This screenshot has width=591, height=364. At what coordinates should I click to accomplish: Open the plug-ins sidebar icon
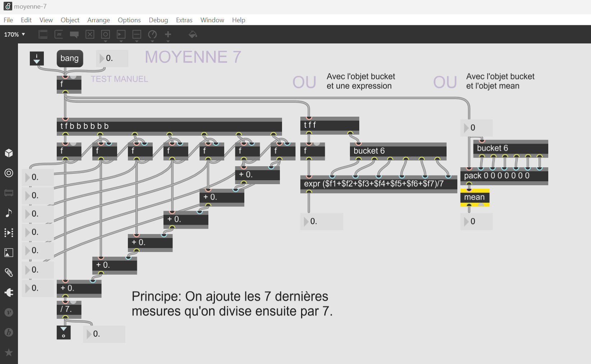tap(9, 293)
